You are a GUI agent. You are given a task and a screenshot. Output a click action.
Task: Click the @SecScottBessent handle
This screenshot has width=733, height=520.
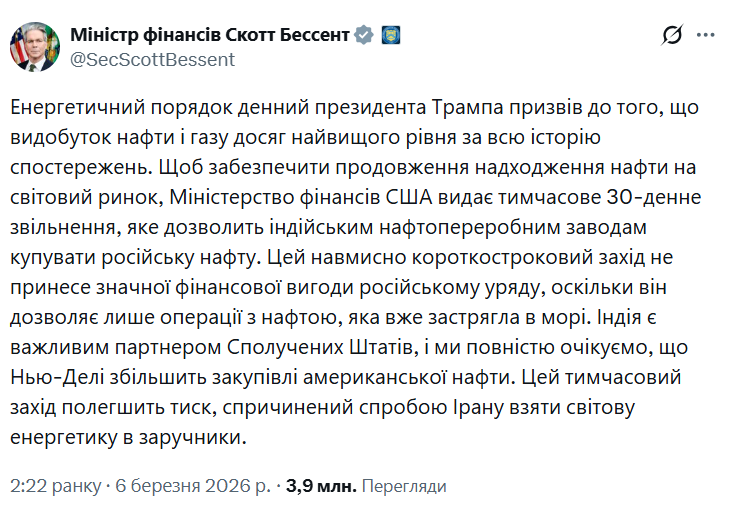tap(152, 59)
